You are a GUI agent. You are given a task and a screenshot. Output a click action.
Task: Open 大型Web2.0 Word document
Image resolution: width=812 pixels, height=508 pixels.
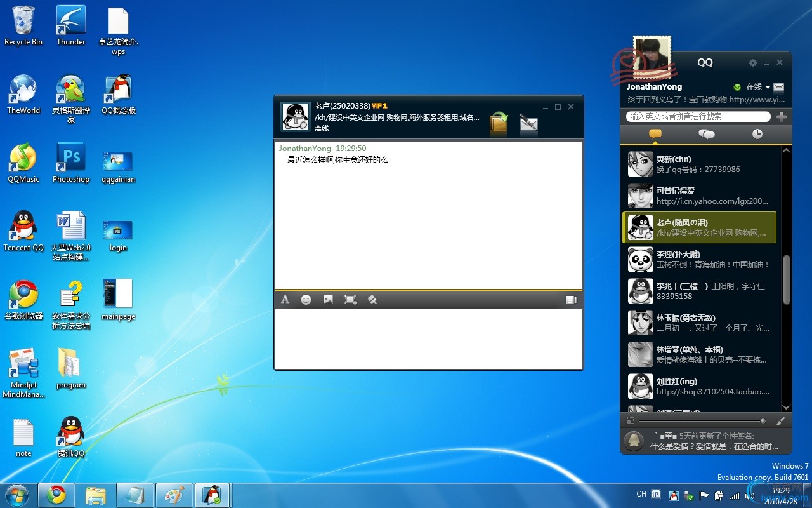(x=71, y=236)
